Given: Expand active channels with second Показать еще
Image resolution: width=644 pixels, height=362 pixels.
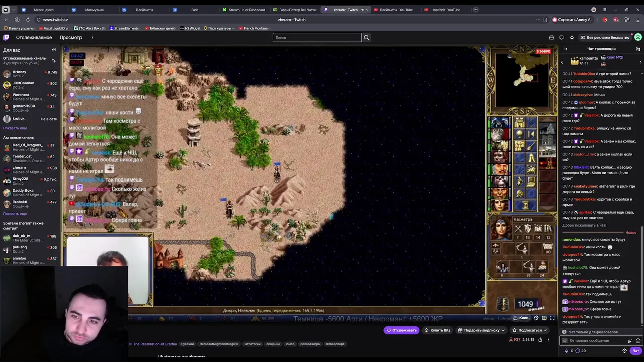Looking at the screenshot, I should [x=15, y=214].
